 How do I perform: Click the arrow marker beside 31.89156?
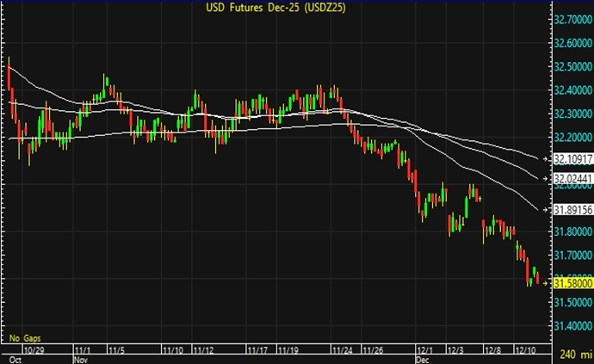coord(545,209)
